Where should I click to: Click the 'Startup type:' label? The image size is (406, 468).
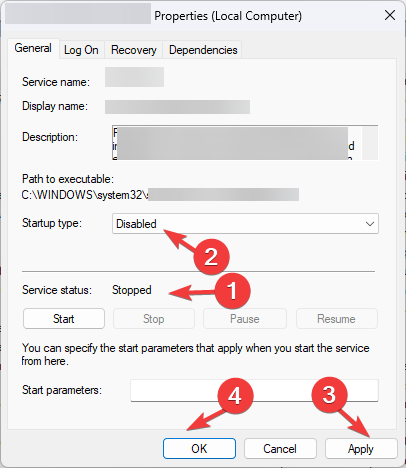pos(52,223)
